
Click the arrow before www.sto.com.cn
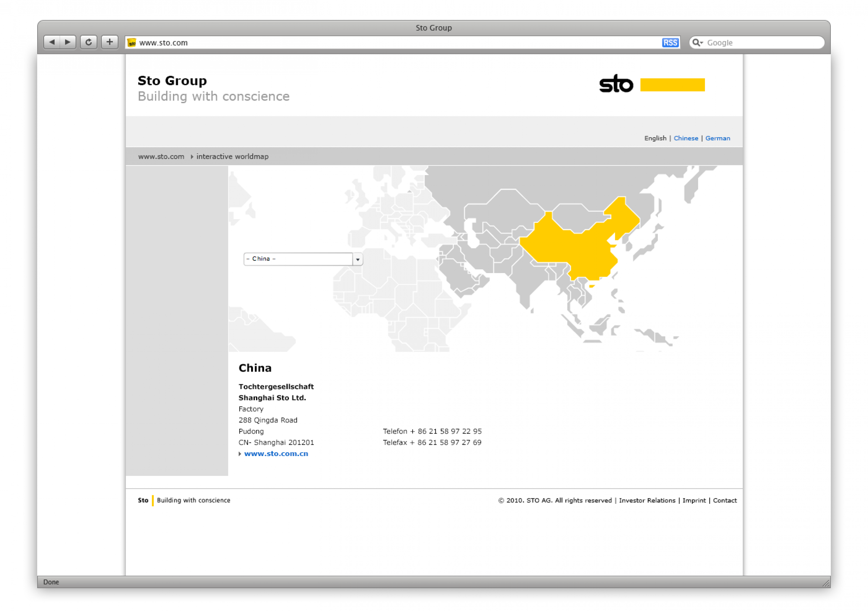click(x=240, y=454)
